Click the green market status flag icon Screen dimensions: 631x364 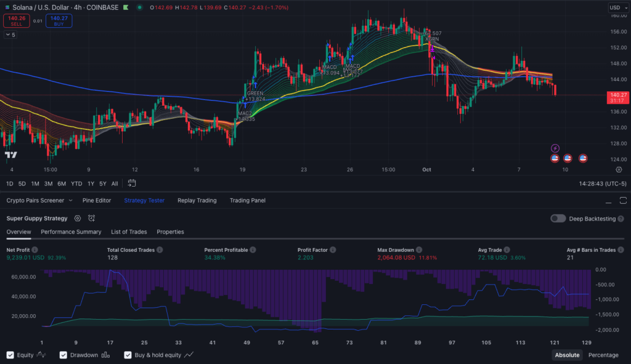126,7
